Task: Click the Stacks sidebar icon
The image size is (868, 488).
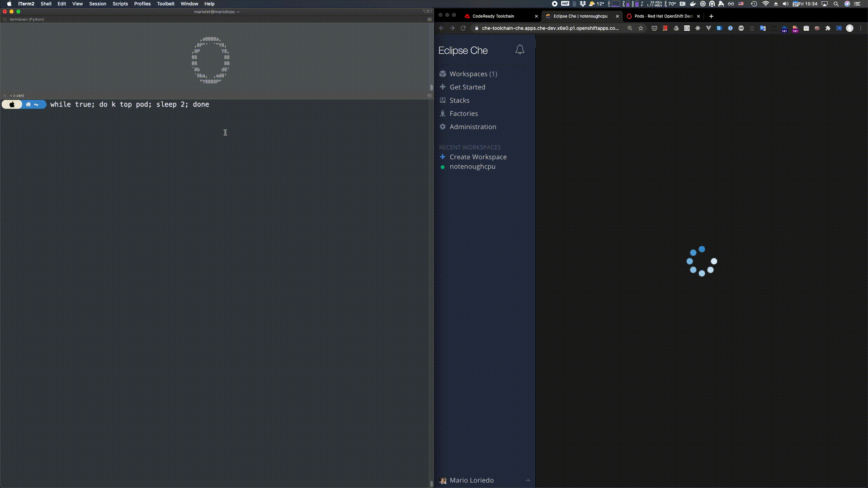Action: pyautogui.click(x=443, y=100)
